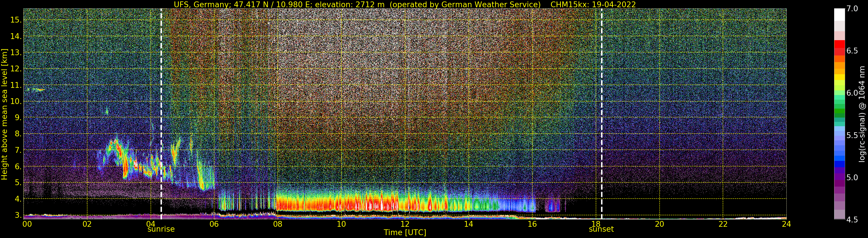
Task: Click the height axis tick "15."
Action: [16, 20]
